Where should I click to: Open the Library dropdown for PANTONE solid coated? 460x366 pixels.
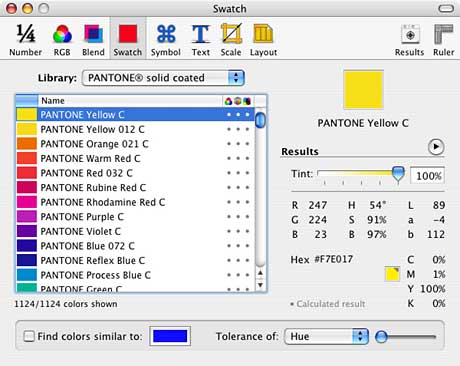click(163, 78)
